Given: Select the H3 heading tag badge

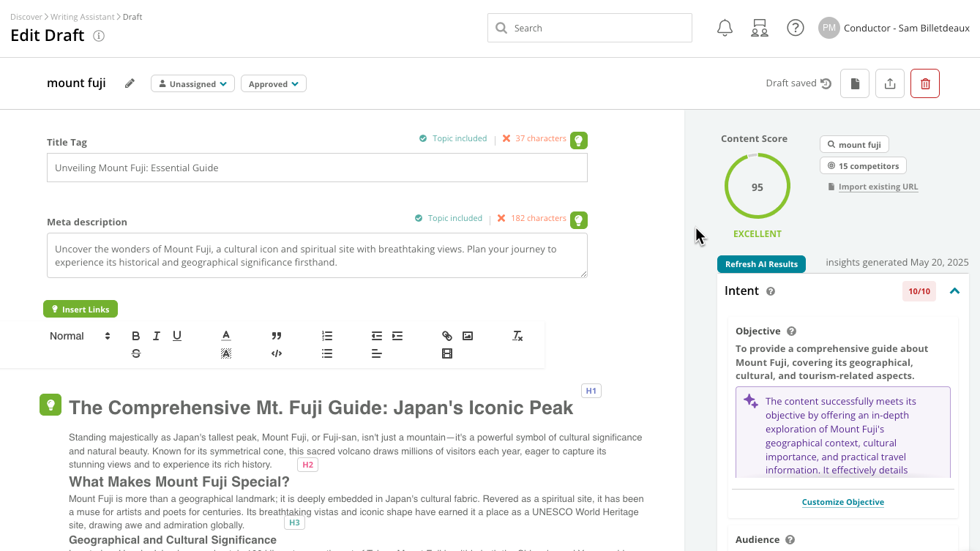Looking at the screenshot, I should pyautogui.click(x=294, y=522).
